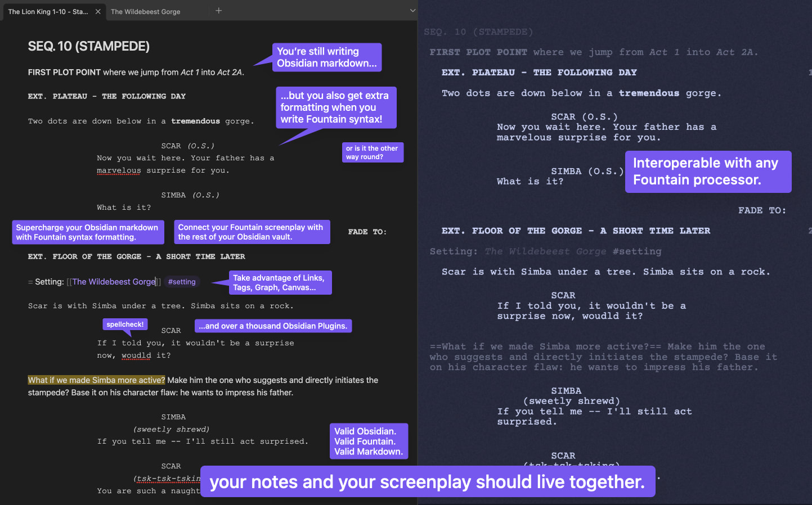Screen dimensions: 812x505
Task: Click the Take advantage of Links Tags callout
Action: tap(280, 282)
